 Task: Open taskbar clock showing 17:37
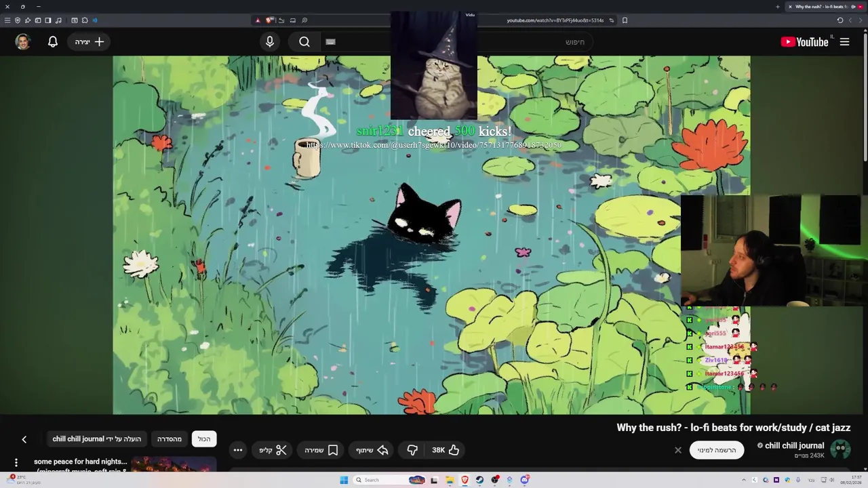pos(850,480)
